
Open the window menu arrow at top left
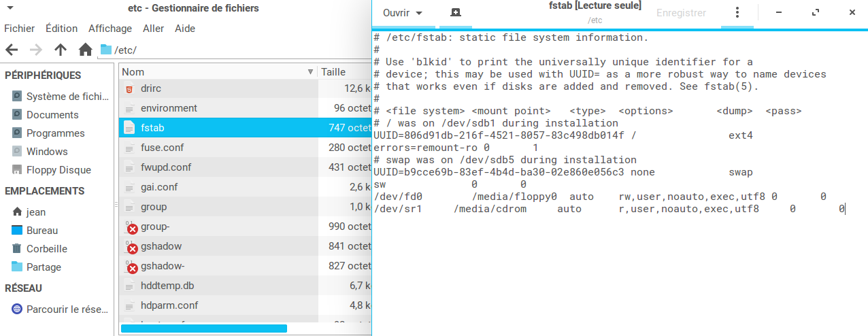10,9
